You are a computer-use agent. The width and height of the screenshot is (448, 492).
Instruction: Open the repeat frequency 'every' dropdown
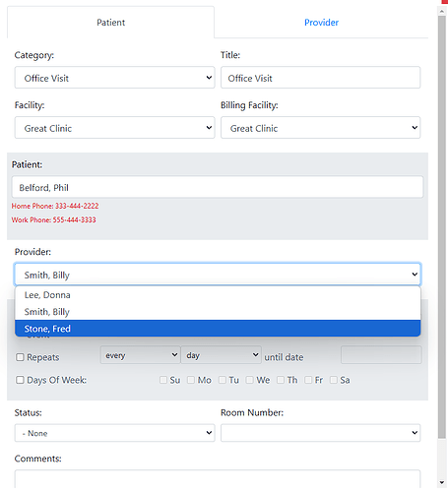[x=140, y=355]
